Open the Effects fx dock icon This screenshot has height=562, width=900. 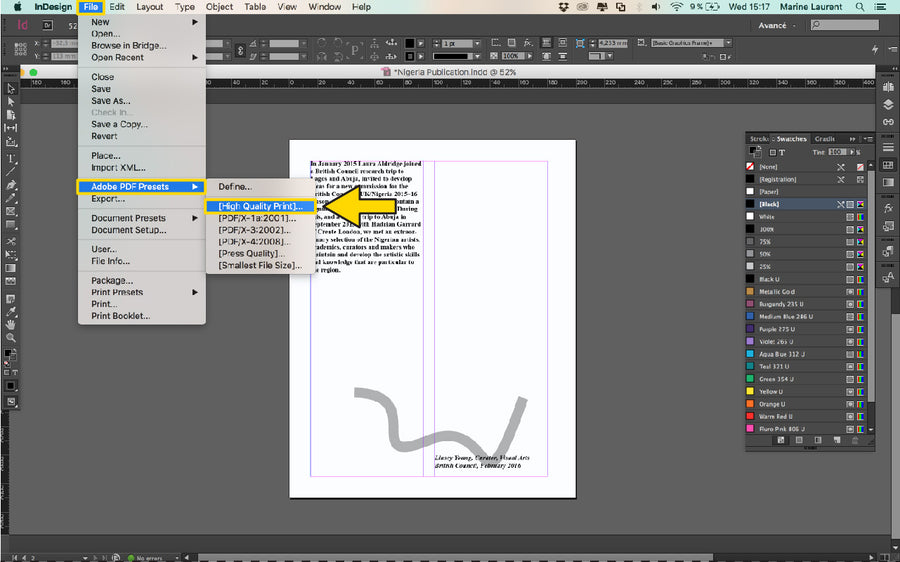tap(888, 208)
